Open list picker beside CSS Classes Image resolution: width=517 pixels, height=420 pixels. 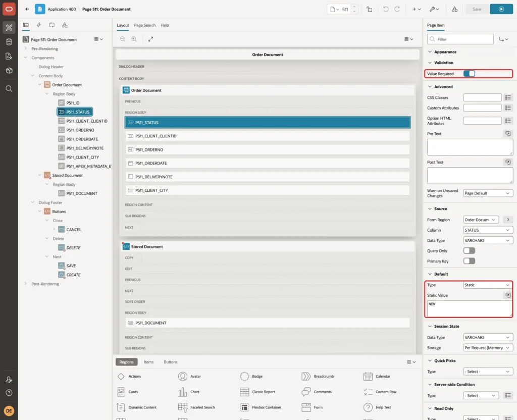pos(508,97)
